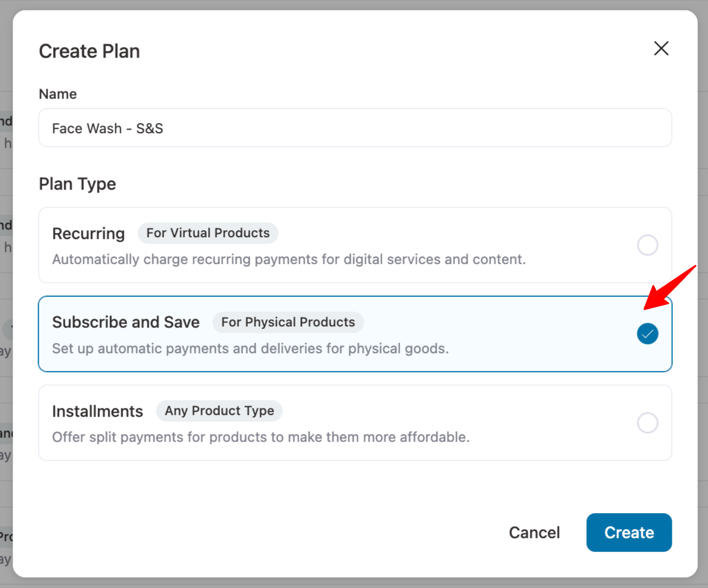Click the radio circle next to Installments

click(647, 423)
